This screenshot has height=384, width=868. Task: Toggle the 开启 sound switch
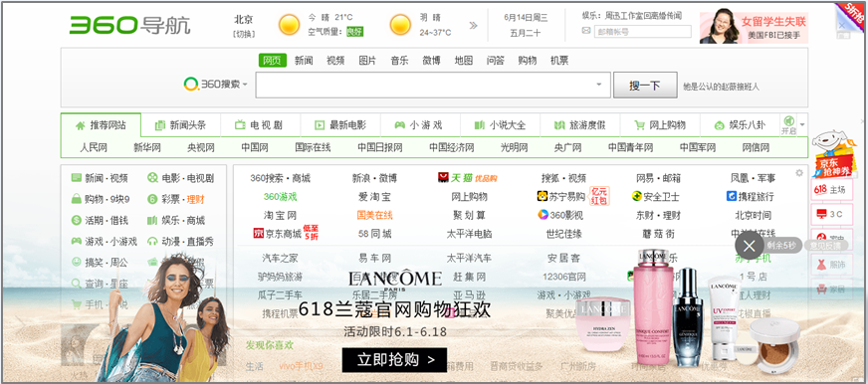[x=788, y=125]
